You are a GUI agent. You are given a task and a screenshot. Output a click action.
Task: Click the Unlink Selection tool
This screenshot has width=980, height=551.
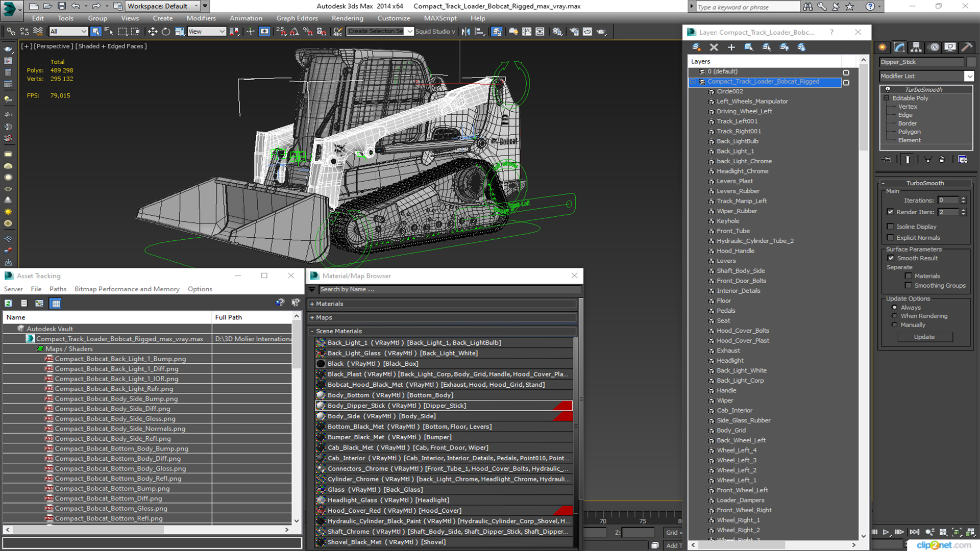(24, 32)
